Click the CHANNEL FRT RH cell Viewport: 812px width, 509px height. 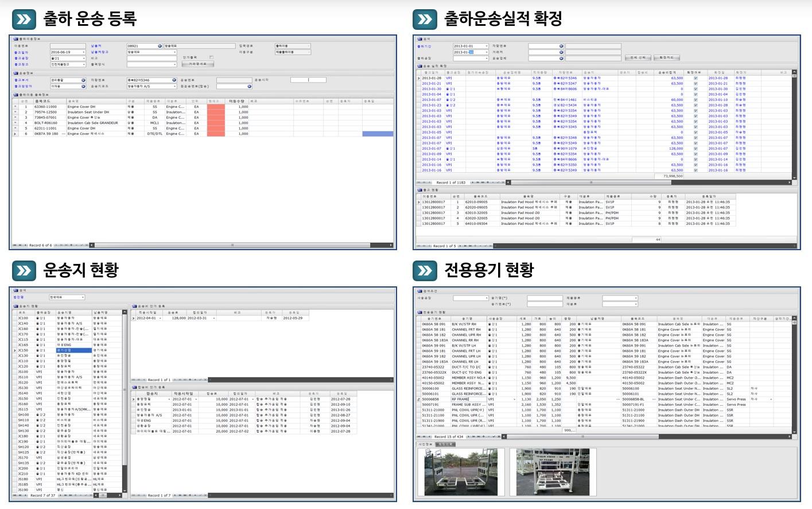[x=468, y=329]
